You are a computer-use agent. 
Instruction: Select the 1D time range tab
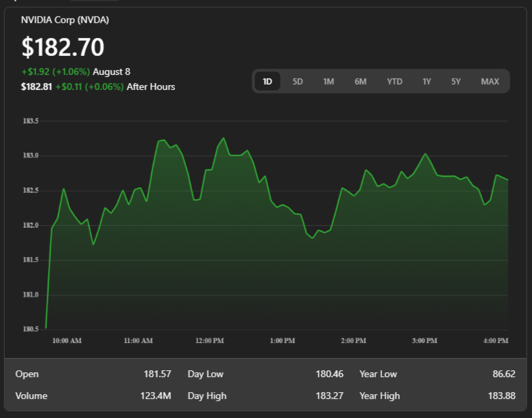[268, 82]
